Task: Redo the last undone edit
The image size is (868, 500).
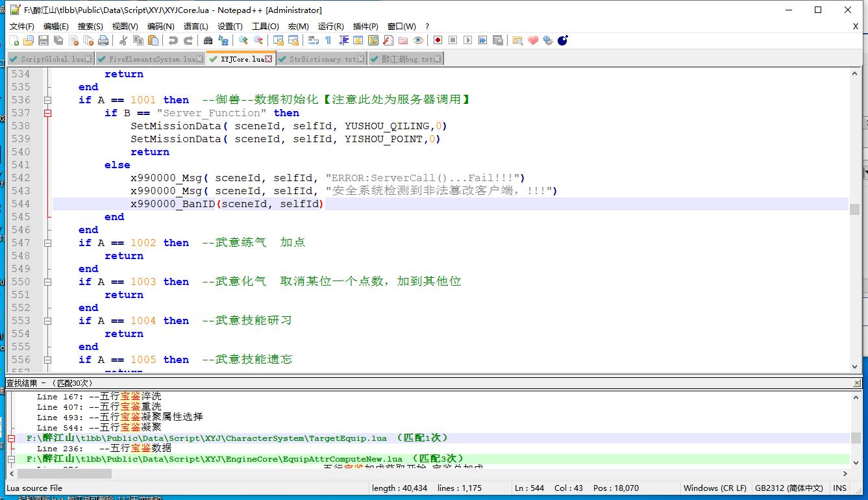Action: click(188, 40)
